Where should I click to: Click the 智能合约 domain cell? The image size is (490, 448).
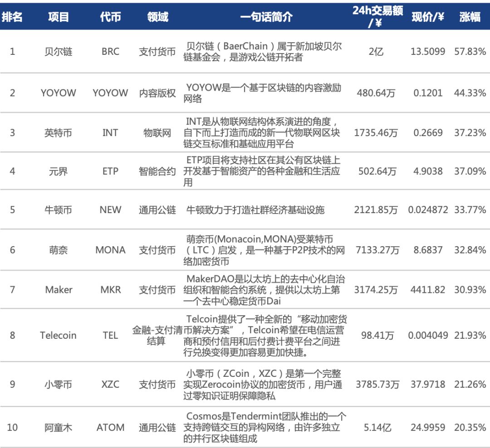click(157, 171)
